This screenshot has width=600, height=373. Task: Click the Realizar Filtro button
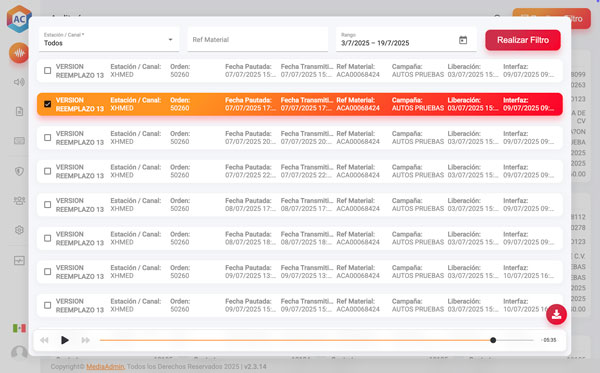click(523, 40)
